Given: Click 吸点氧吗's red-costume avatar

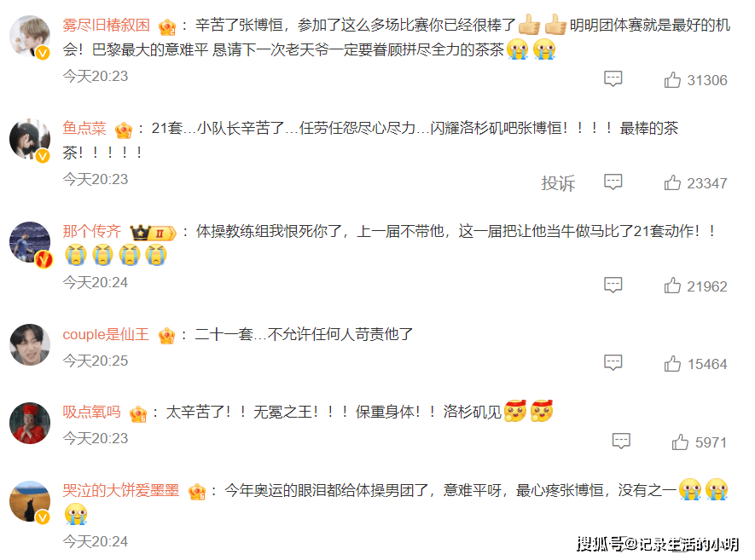Looking at the screenshot, I should [30, 423].
